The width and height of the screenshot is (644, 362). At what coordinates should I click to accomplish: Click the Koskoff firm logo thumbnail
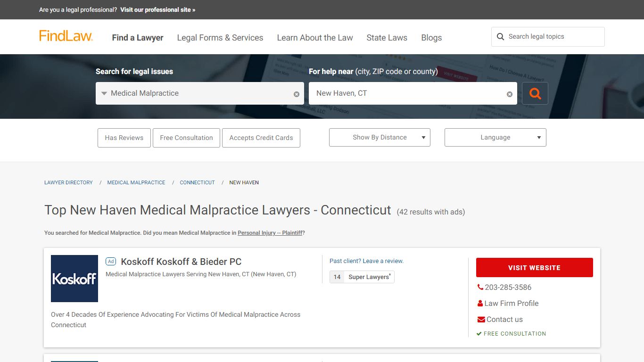(74, 279)
